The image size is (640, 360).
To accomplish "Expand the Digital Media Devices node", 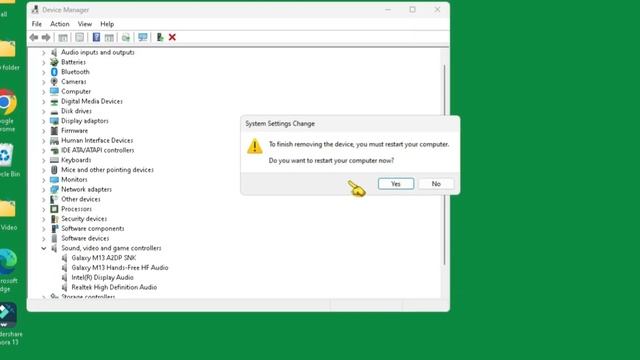I will point(44,102).
